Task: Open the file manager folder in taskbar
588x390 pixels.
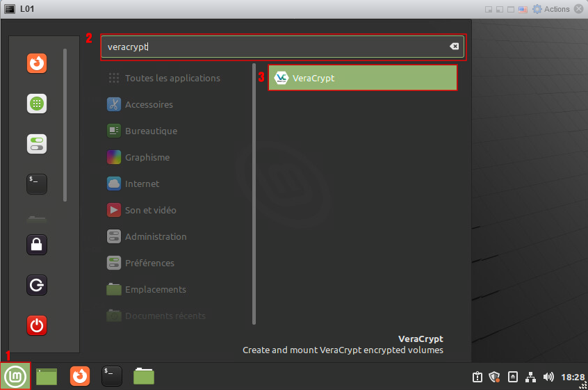Action: (x=144, y=376)
